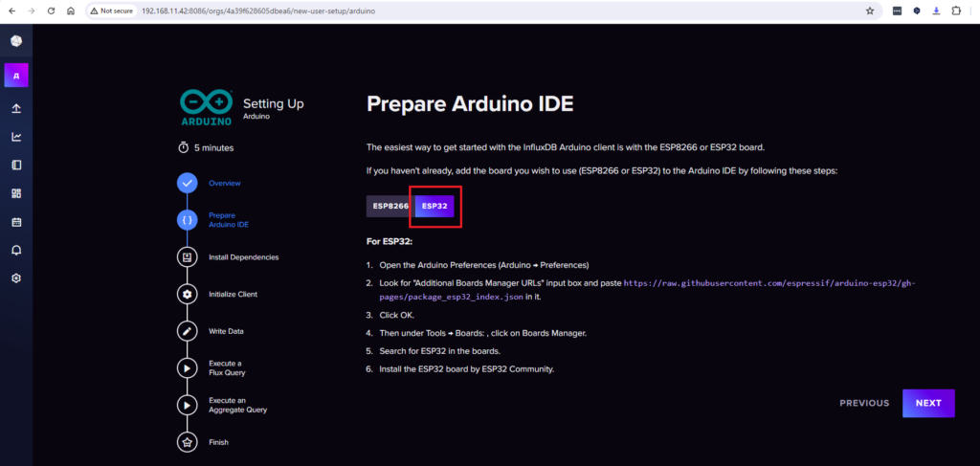Click the Write Data pencil step icon
This screenshot has width=980, height=466.
tap(187, 331)
